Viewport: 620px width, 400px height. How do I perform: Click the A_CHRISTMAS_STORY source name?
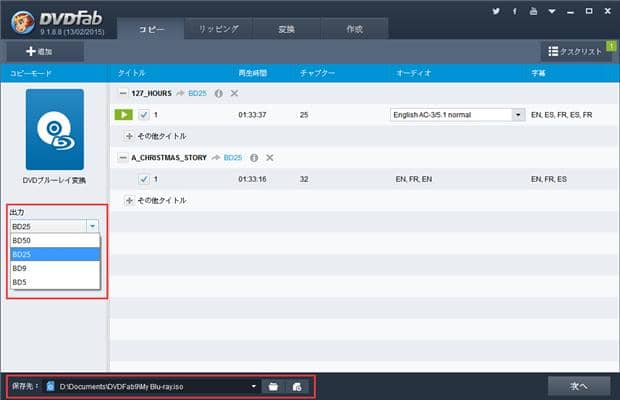[x=169, y=158]
